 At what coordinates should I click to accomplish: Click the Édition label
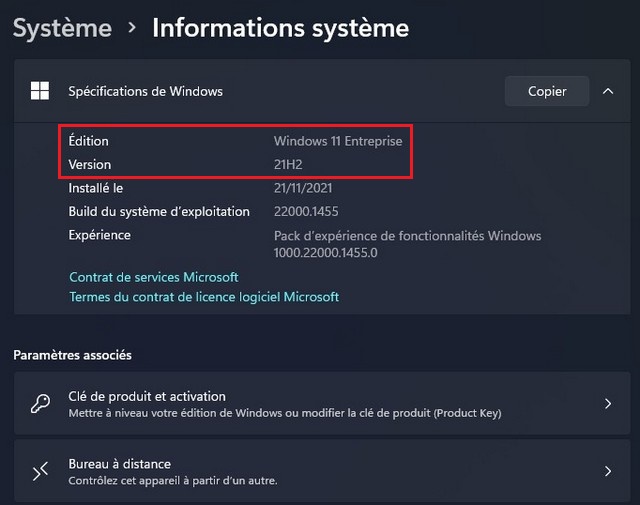[89, 141]
